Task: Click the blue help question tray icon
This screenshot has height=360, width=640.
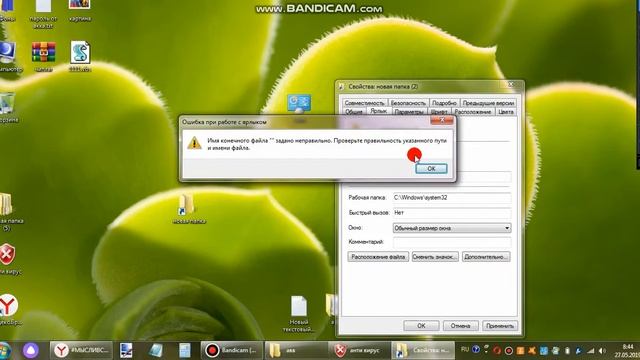Action: point(476,349)
